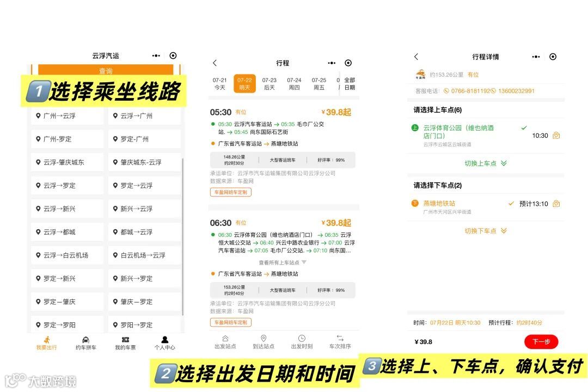Click the target icon in 行程详情 header

(553, 57)
